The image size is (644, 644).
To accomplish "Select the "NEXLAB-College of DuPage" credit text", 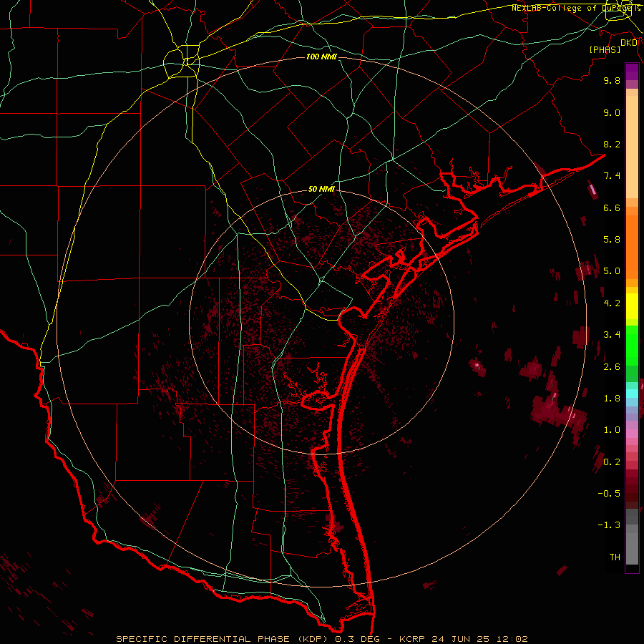I will [573, 8].
